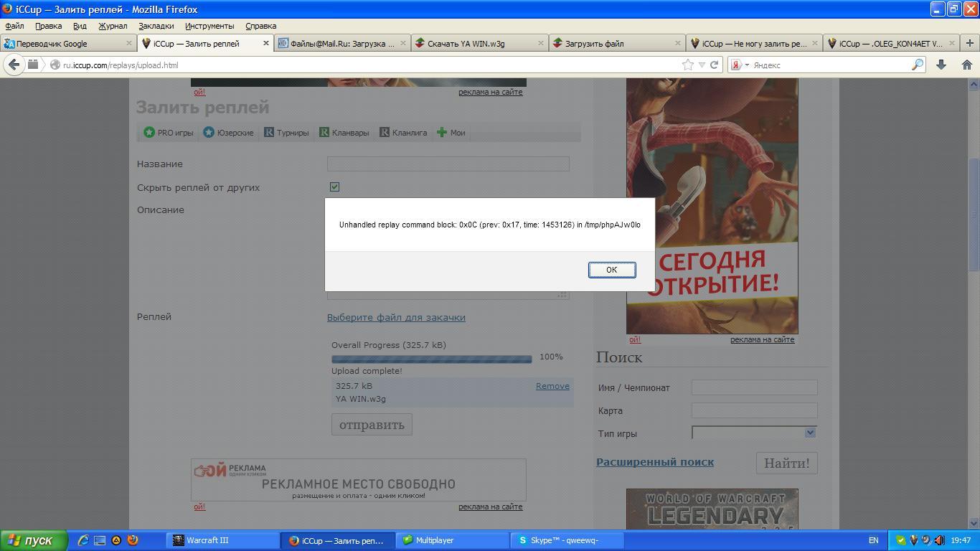980x551 pixels.
Task: Close the Скачать YA WIN.w3g tab
Action: click(541, 43)
